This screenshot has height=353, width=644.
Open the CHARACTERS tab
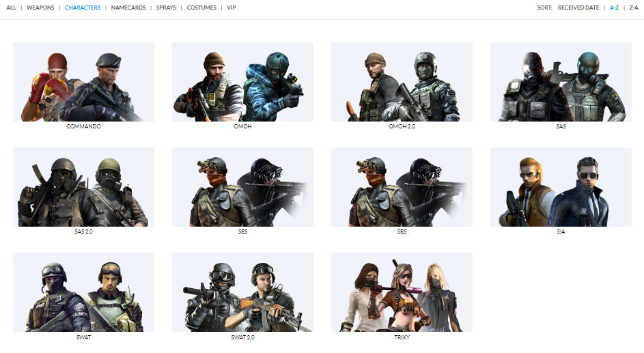(83, 8)
